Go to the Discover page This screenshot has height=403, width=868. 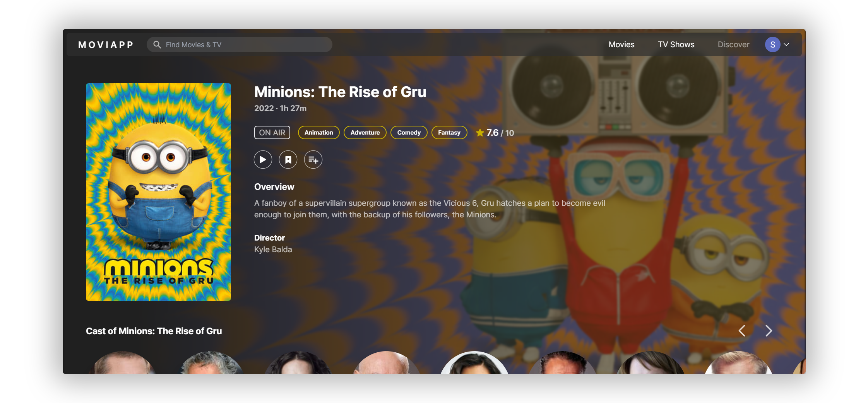tap(733, 44)
